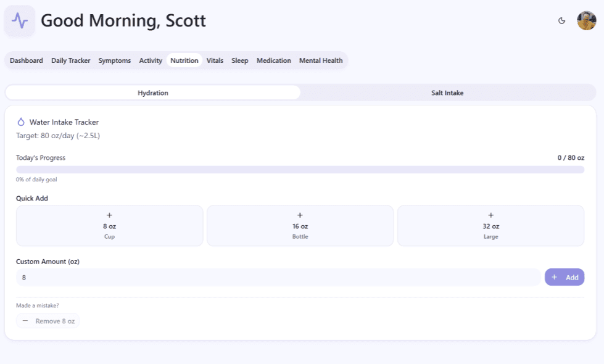604x364 pixels.
Task: Quick add 32 oz Large
Action: (x=490, y=226)
